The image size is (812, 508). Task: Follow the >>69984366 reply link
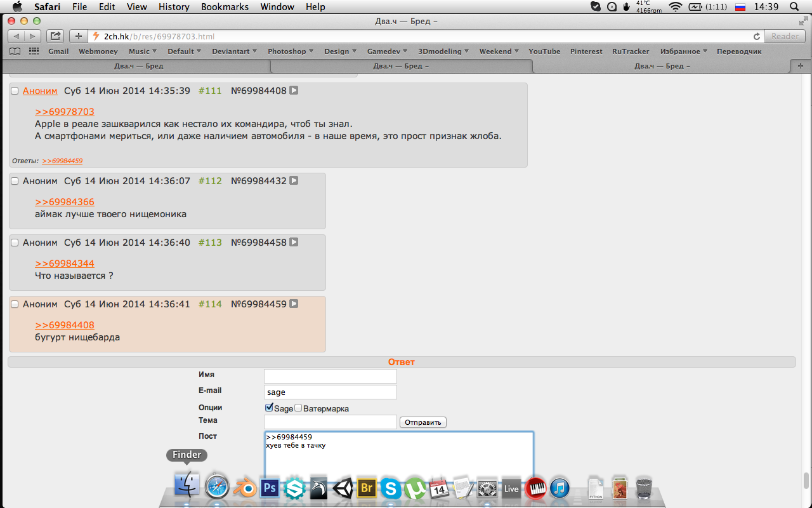click(65, 202)
